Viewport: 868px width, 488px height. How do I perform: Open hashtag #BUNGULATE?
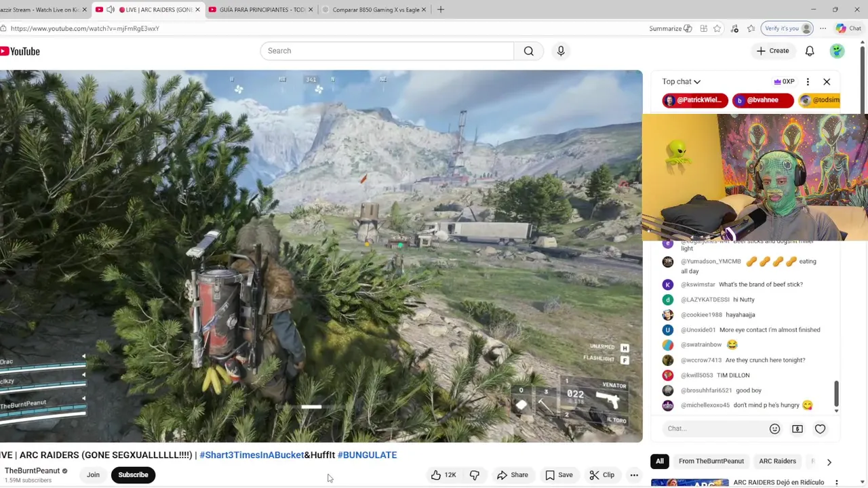(367, 455)
